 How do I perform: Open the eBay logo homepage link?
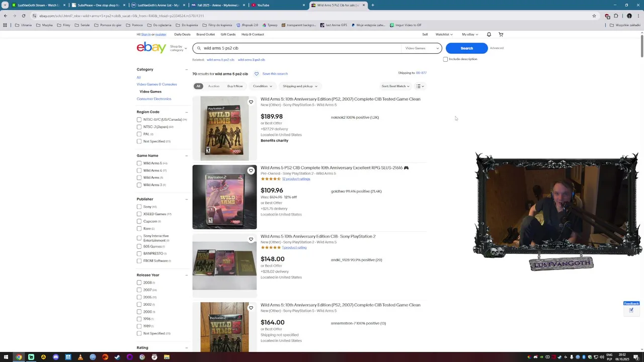(x=151, y=48)
